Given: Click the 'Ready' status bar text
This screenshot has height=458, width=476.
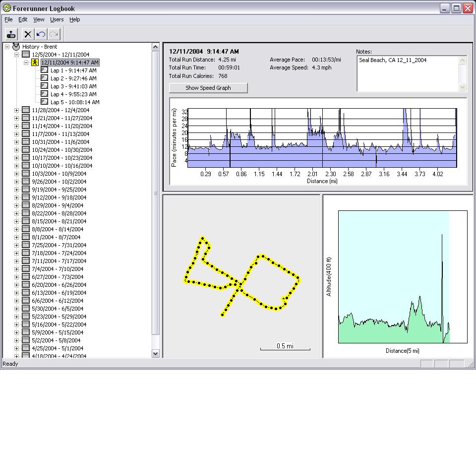Looking at the screenshot, I should click(x=10, y=364).
